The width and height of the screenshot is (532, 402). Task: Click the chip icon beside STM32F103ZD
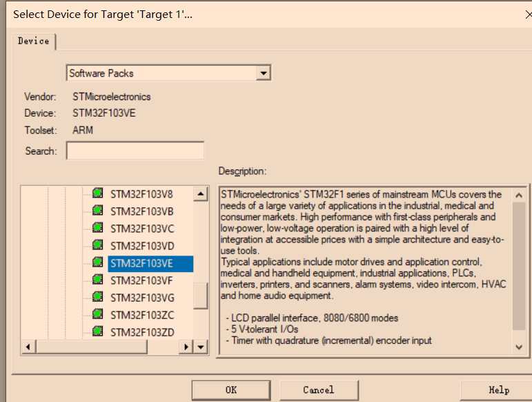[x=98, y=331]
